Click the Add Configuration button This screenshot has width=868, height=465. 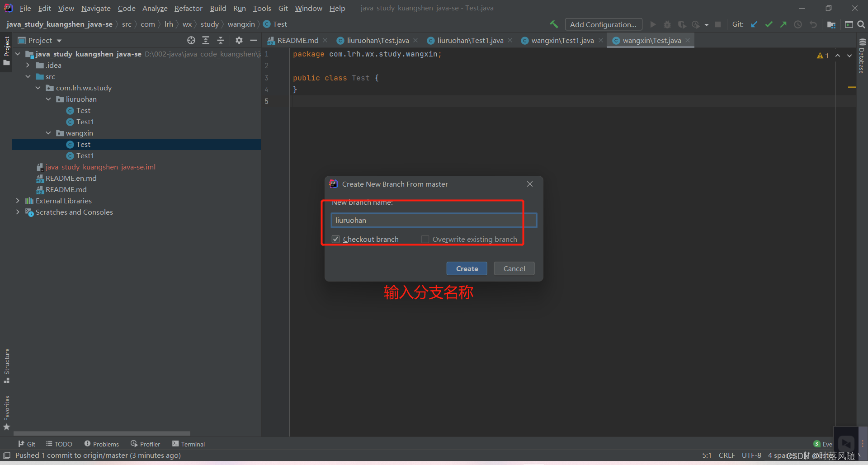(x=604, y=24)
